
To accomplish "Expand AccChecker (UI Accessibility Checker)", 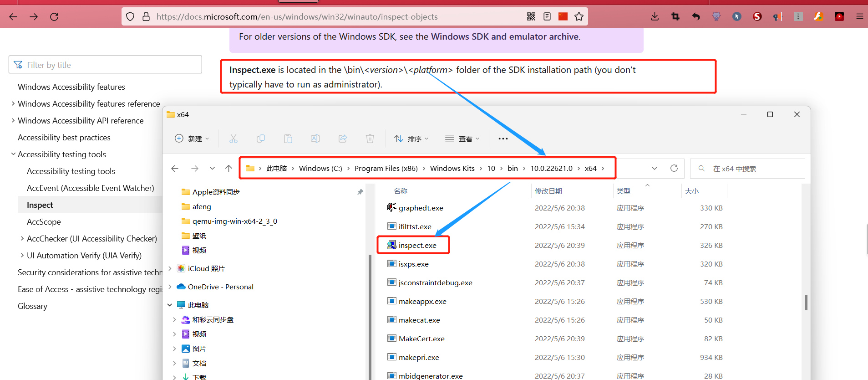I will coord(22,238).
